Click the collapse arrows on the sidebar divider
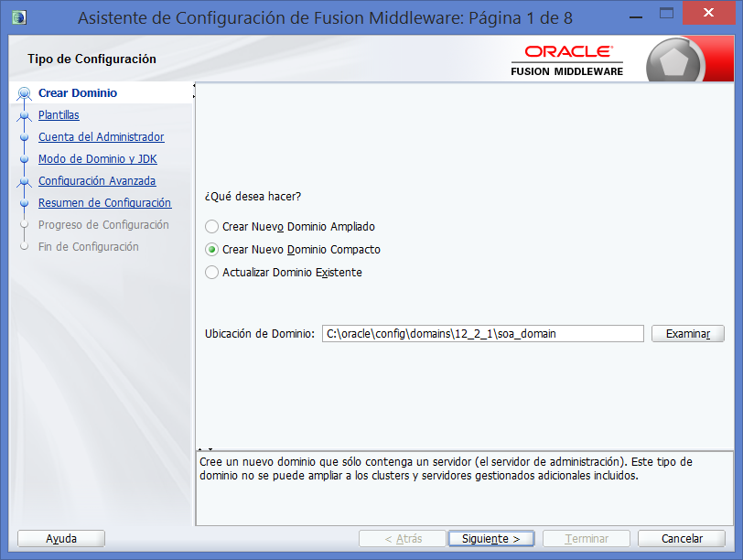The height and width of the screenshot is (560, 743). point(194,91)
